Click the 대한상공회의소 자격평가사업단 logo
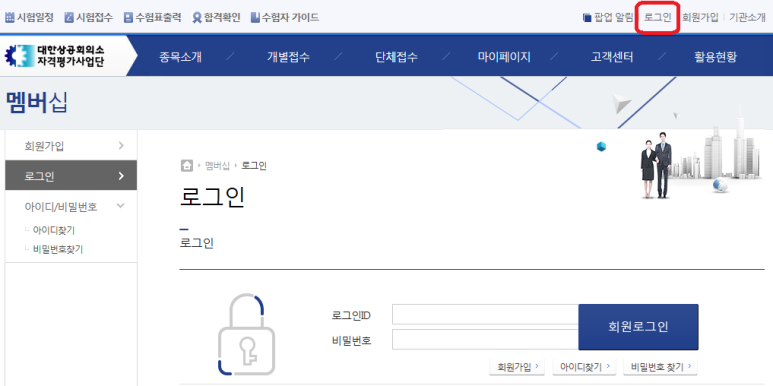Screen dimensions: 773x386 [55, 56]
